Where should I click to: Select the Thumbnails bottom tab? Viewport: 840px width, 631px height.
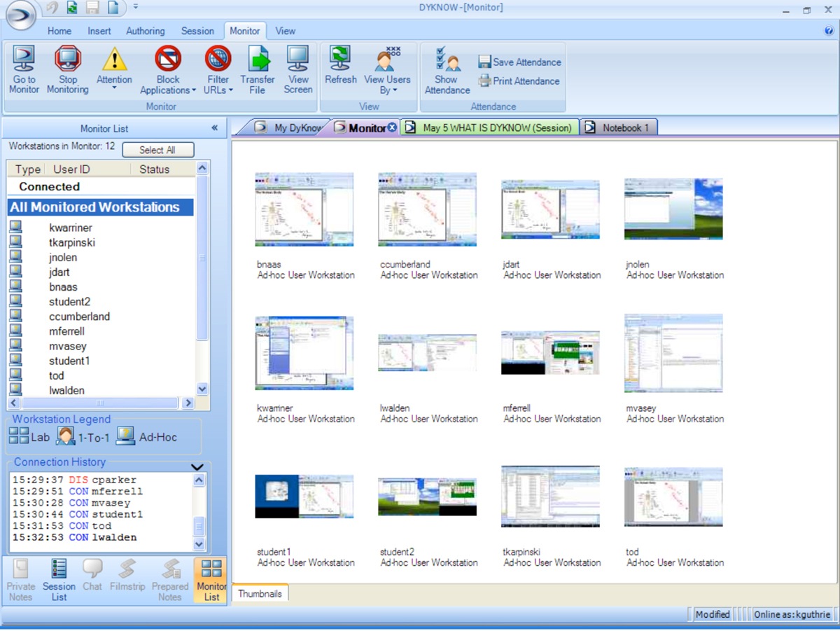pos(260,594)
